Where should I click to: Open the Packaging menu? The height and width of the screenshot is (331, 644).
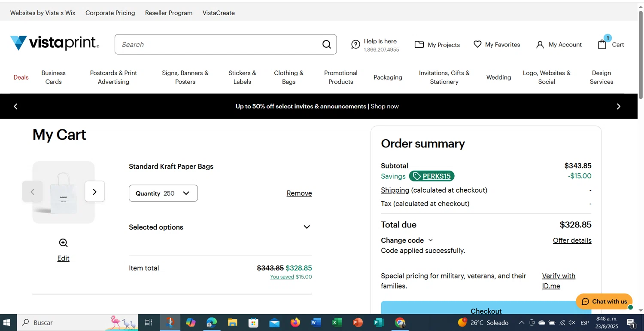tap(388, 77)
